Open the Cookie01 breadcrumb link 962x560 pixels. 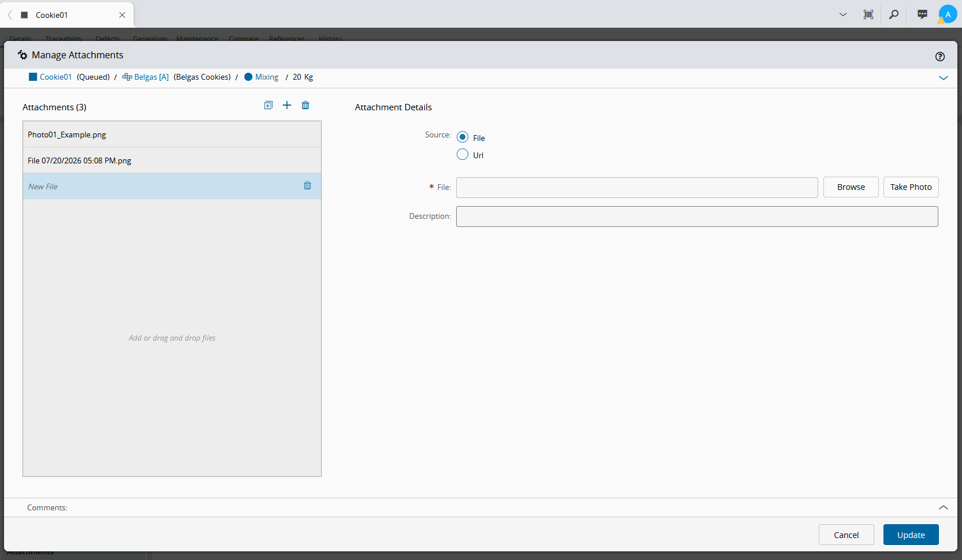(55, 77)
